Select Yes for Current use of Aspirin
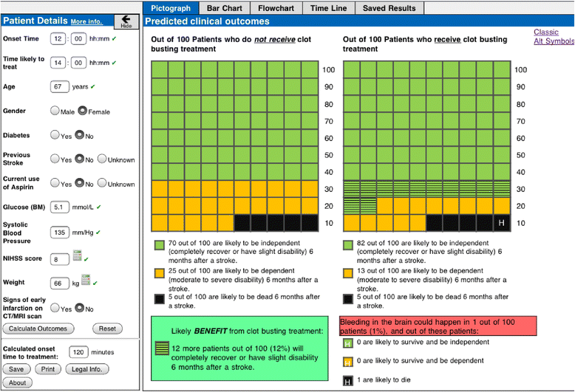Viewport: 575px width, 392px height. pyautogui.click(x=55, y=183)
